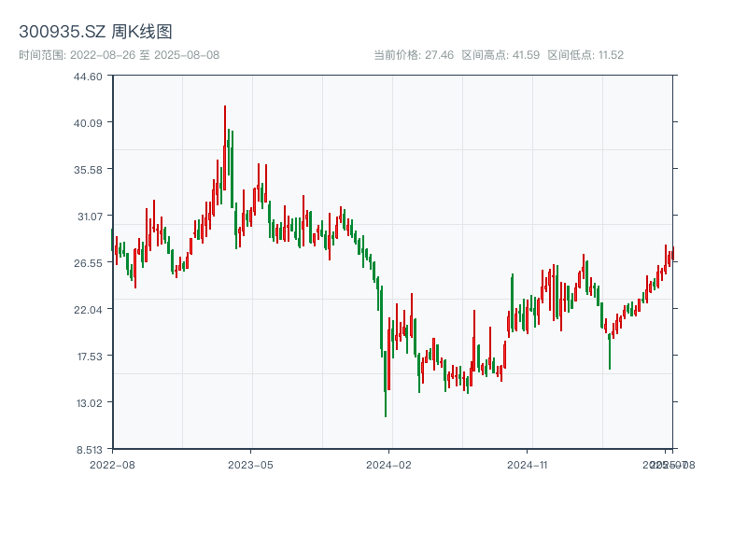Click the 区间高点 41.59 label
747x560 pixels.
pos(500,55)
